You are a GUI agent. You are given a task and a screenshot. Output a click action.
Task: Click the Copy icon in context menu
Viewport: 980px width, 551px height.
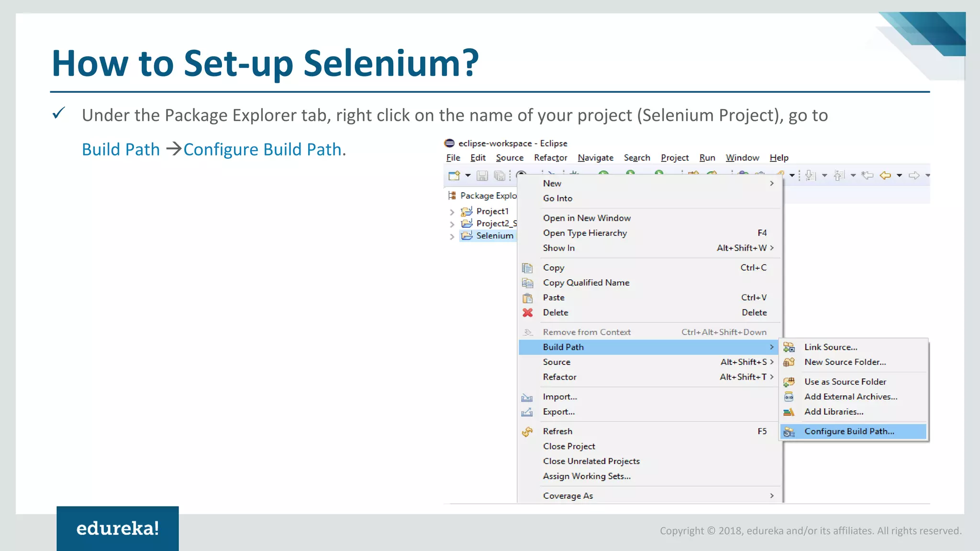(527, 267)
